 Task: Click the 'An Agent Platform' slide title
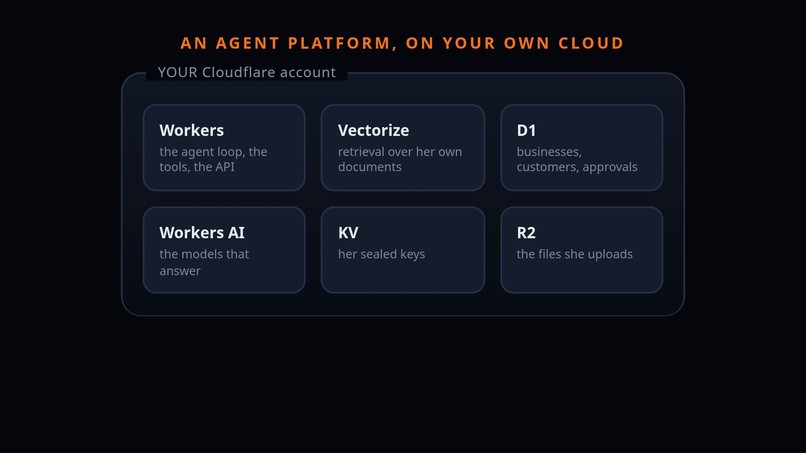402,43
